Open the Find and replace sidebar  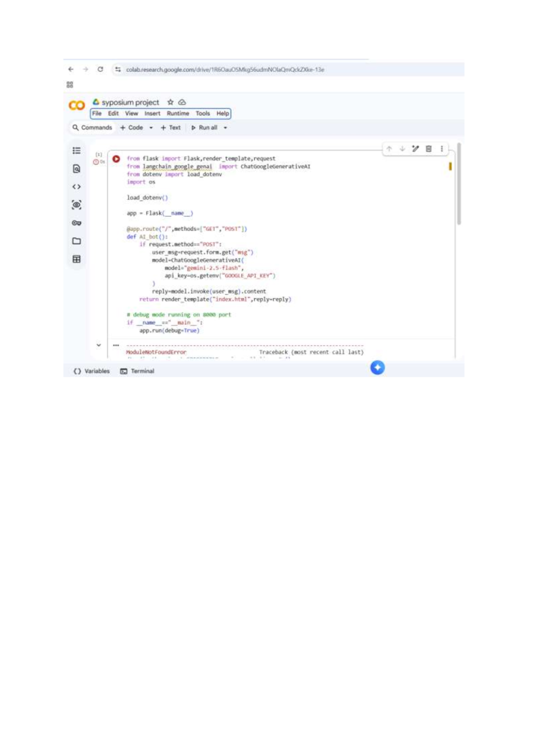point(77,169)
